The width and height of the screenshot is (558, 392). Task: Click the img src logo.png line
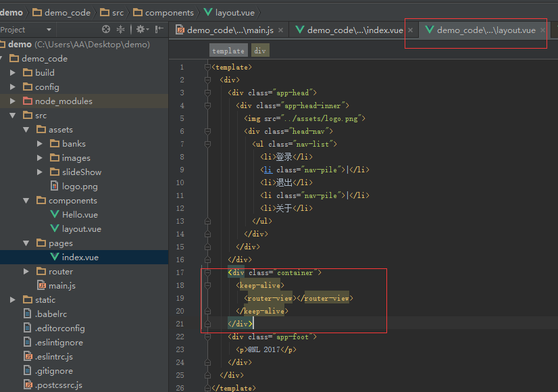305,118
